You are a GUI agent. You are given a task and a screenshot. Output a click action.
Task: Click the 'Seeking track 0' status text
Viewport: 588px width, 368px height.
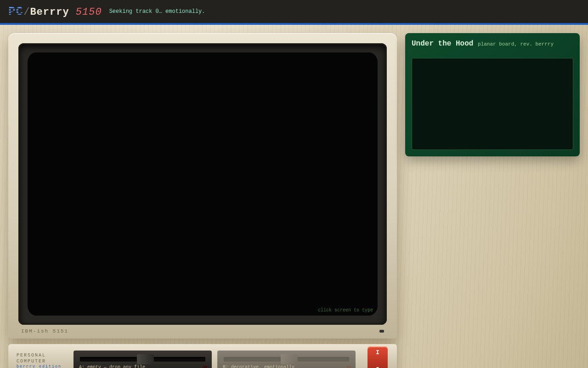tap(157, 11)
